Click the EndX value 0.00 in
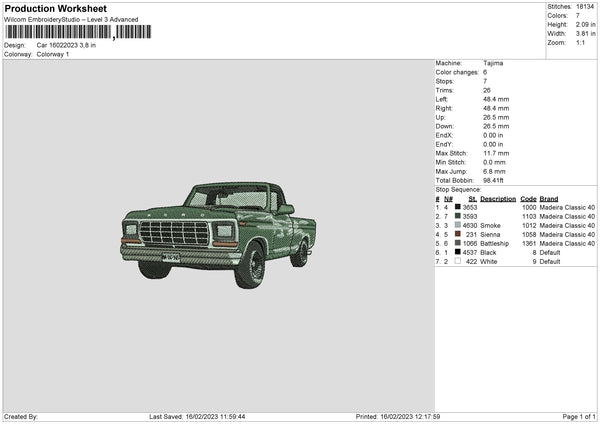 click(493, 135)
